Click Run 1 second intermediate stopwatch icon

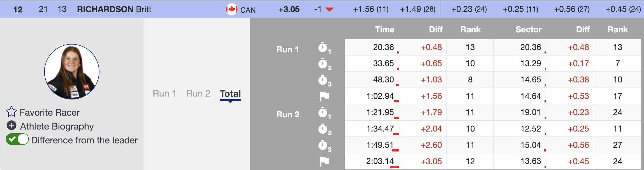pos(323,64)
